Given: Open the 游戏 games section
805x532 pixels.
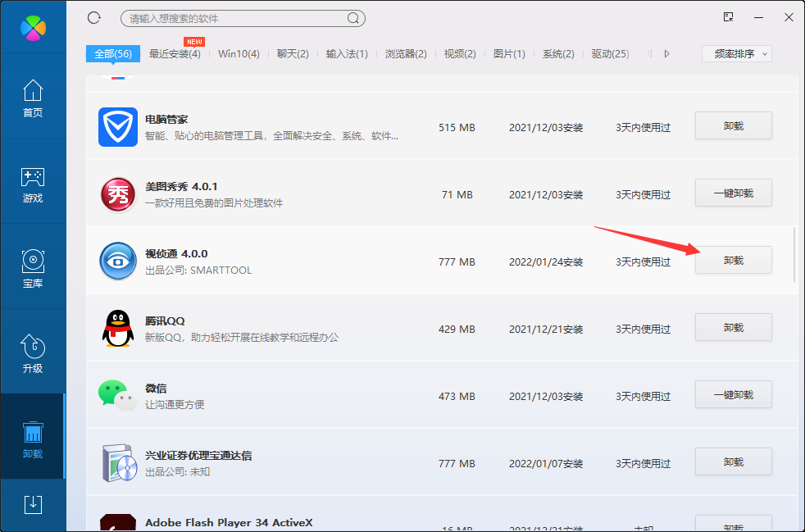Looking at the screenshot, I should point(33,185).
